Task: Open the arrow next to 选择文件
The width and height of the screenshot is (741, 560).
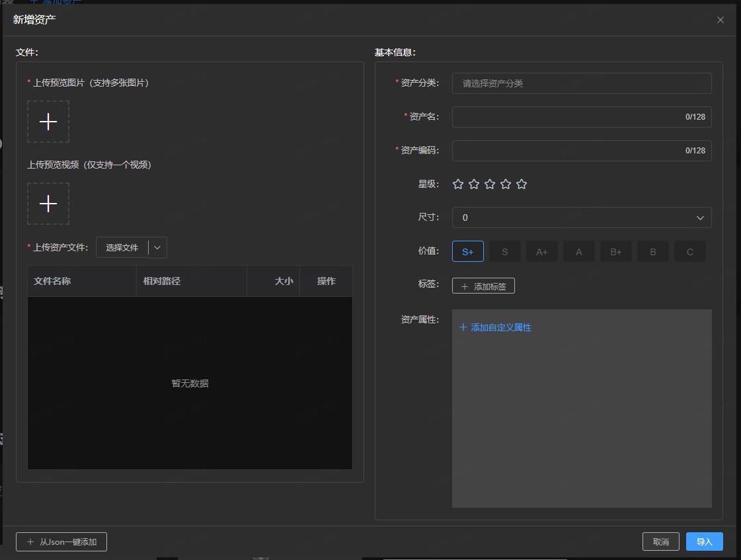Action: tap(157, 247)
